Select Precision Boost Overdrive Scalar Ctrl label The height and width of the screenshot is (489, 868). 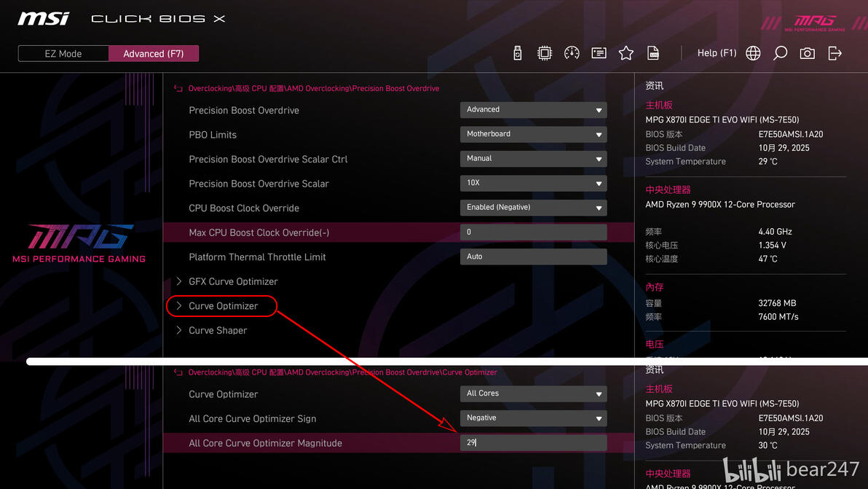click(268, 159)
